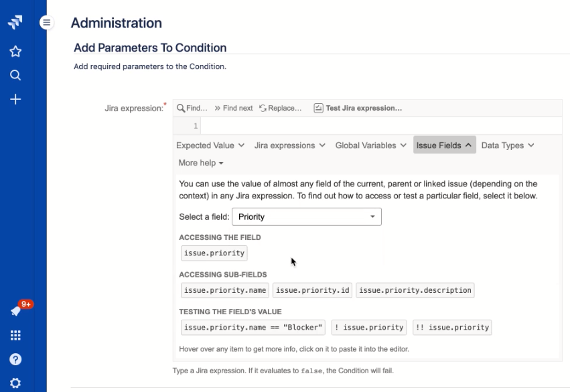Image resolution: width=570 pixels, height=392 pixels.
Task: Expand the Global Variables help section
Action: point(371,145)
